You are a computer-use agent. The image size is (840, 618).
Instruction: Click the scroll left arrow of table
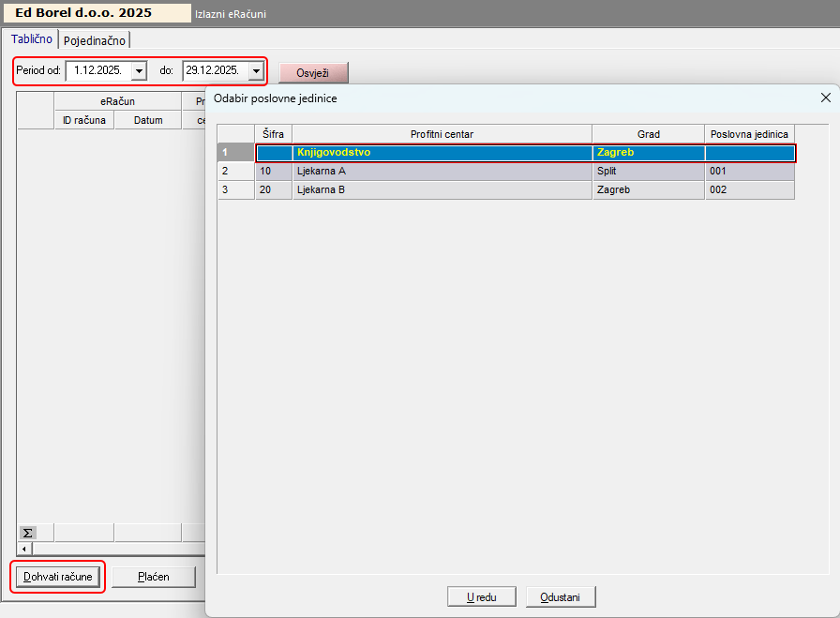(24, 548)
